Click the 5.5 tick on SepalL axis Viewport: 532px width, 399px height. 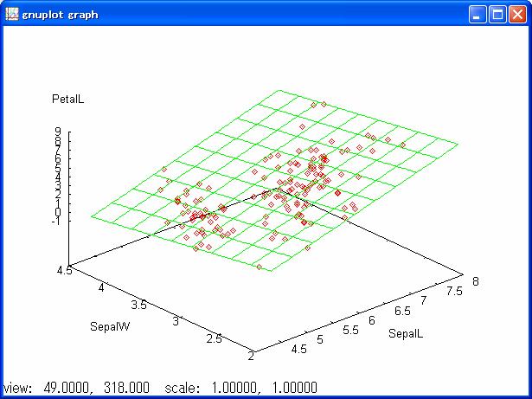click(x=352, y=330)
